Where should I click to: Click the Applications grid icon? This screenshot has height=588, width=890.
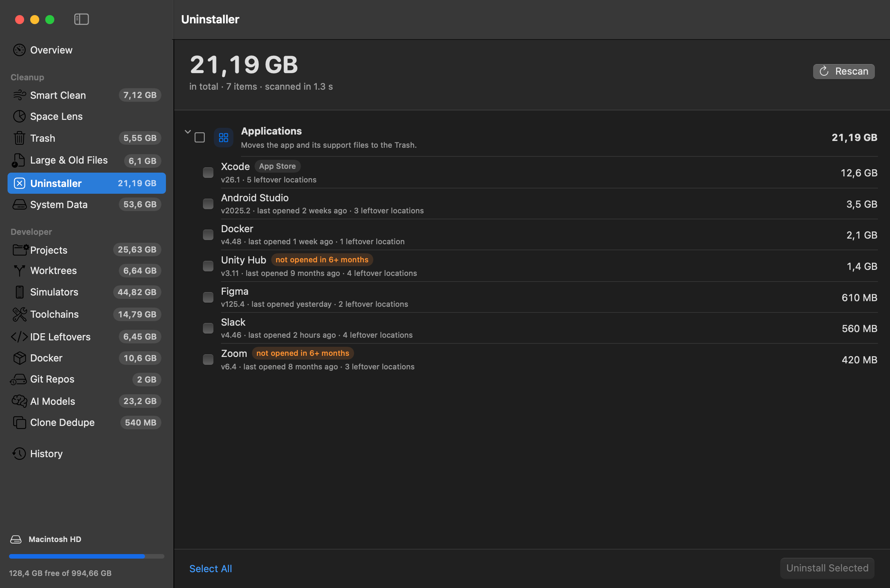(224, 138)
